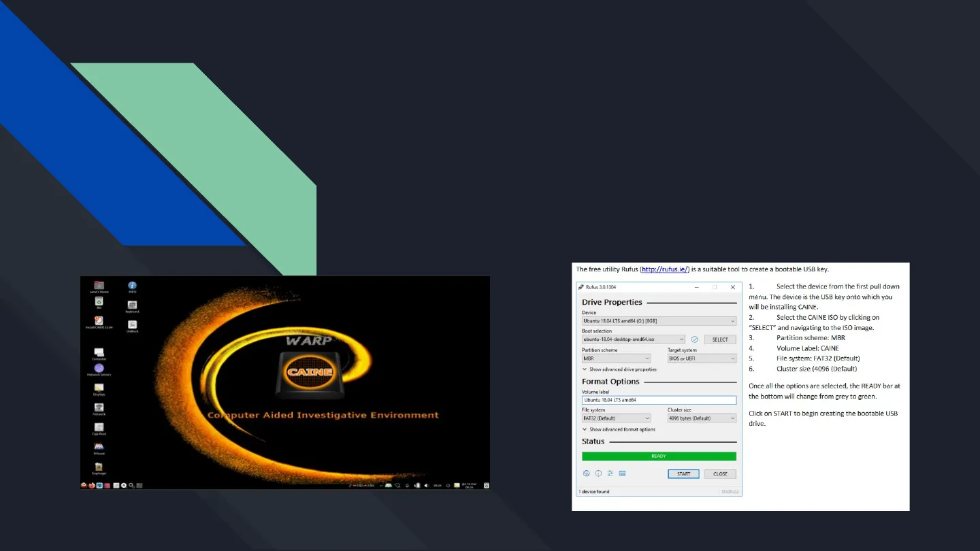Open the Caja Root desktop icon
Image resolution: width=980 pixels, height=551 pixels.
click(x=99, y=427)
